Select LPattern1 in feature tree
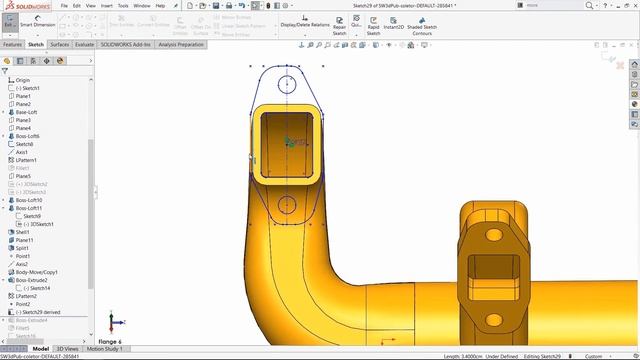Viewport: 640px width, 360px height. click(22, 160)
